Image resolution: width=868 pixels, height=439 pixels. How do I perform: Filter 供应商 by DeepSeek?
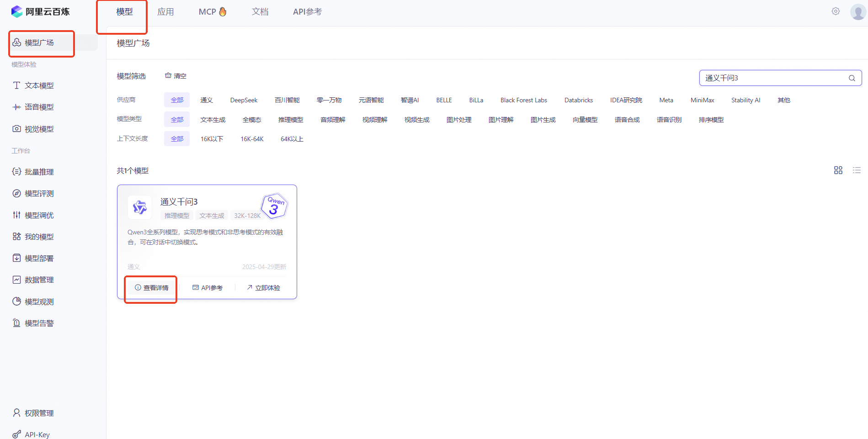(x=244, y=100)
